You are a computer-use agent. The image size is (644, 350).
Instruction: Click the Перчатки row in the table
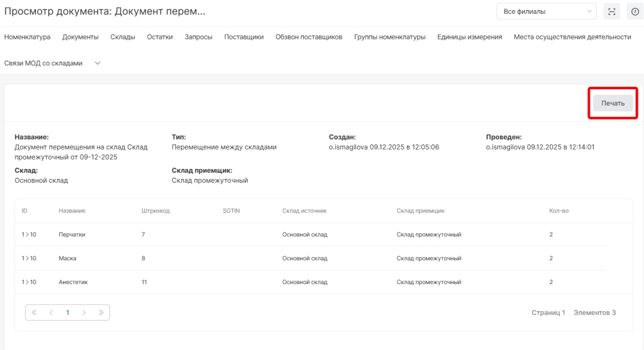(x=72, y=234)
